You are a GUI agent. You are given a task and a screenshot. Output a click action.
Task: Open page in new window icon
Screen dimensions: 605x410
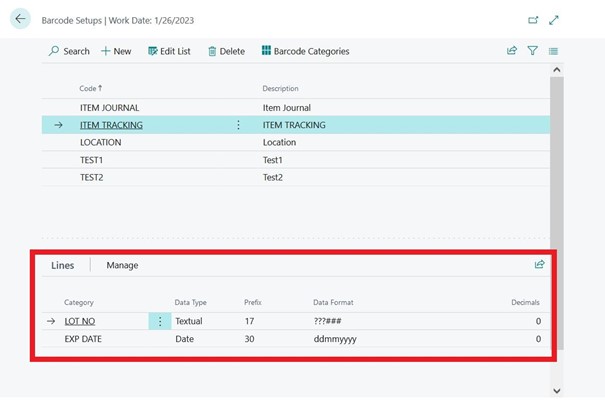(x=532, y=20)
